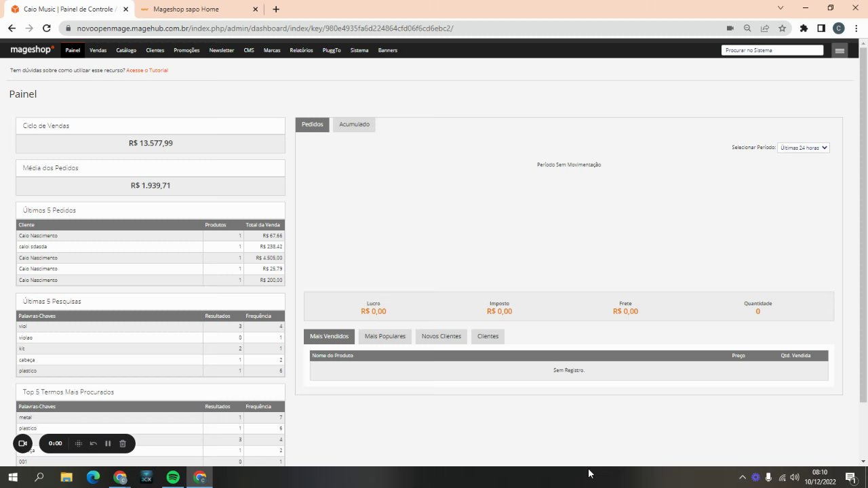Click the browser address bar URL
868x488 pixels.
[265, 28]
